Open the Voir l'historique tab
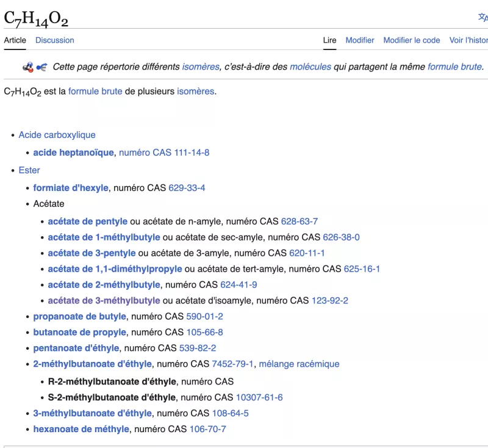 click(x=468, y=40)
